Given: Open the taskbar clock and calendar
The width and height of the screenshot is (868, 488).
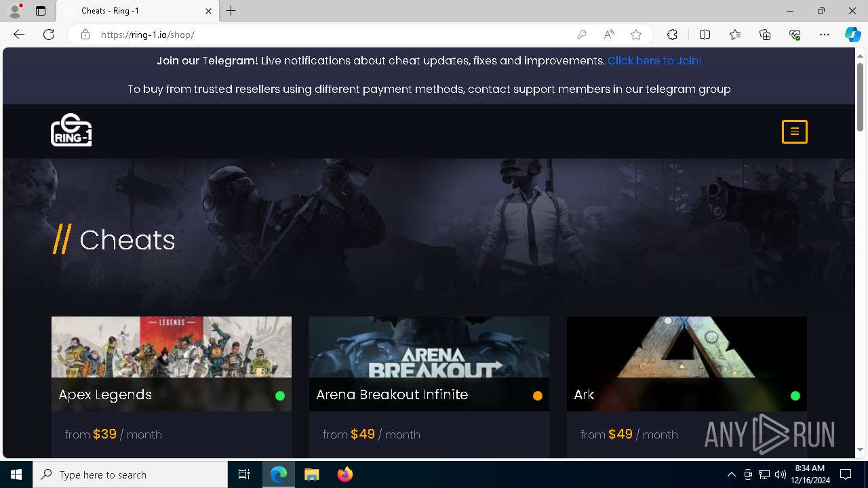Looking at the screenshot, I should pos(810,474).
